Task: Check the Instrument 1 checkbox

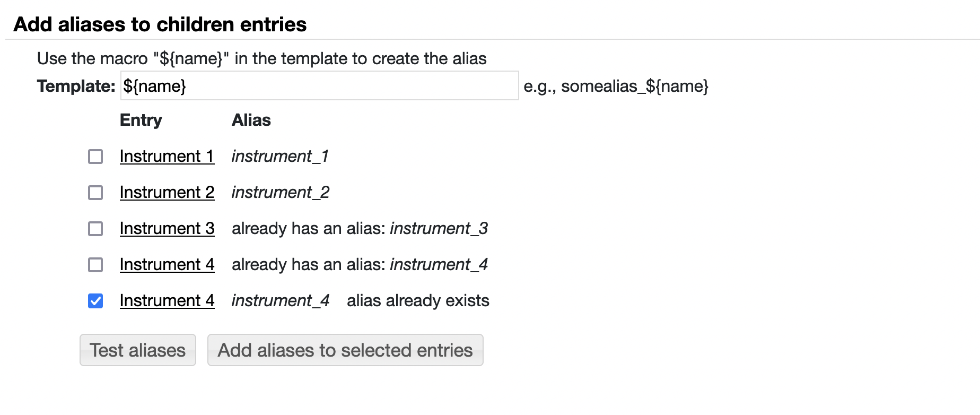Action: click(95, 157)
